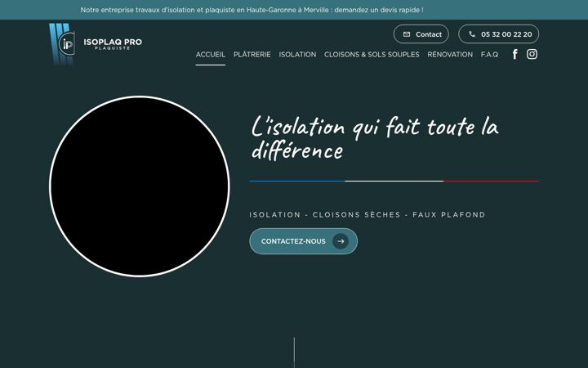Go to the Accueil menu item
Image resolution: width=588 pixels, height=368 pixels.
211,55
